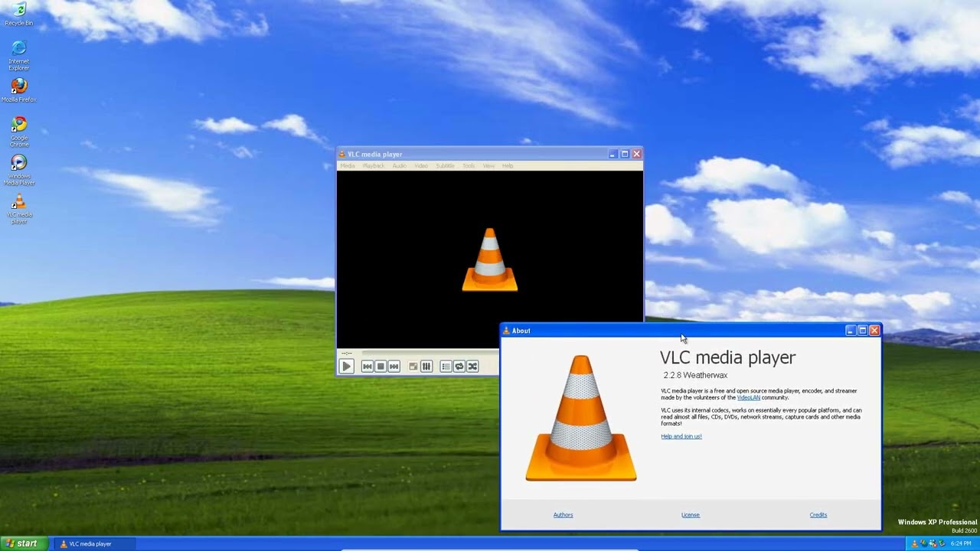Image resolution: width=980 pixels, height=551 pixels.
Task: Click the large VLC cone in About dialog
Action: (x=581, y=418)
